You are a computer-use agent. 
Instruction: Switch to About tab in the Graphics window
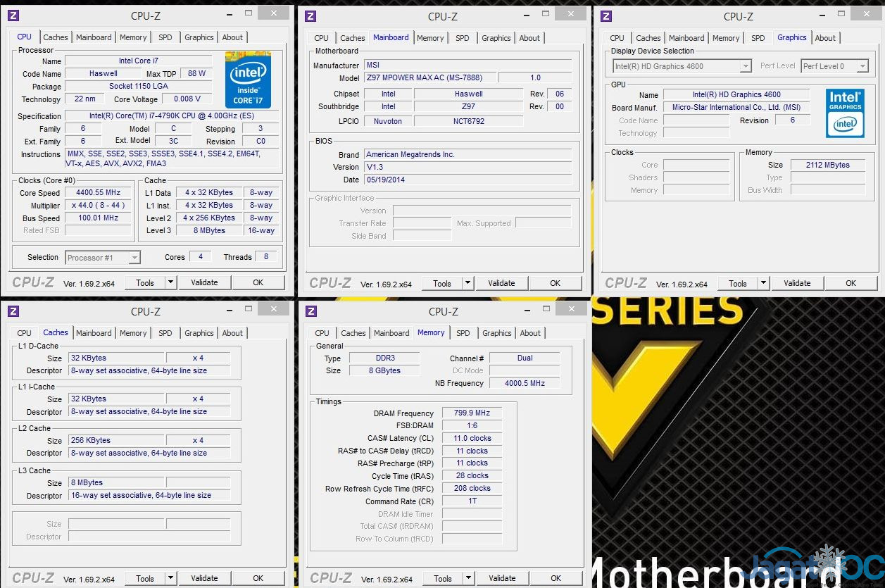click(825, 38)
